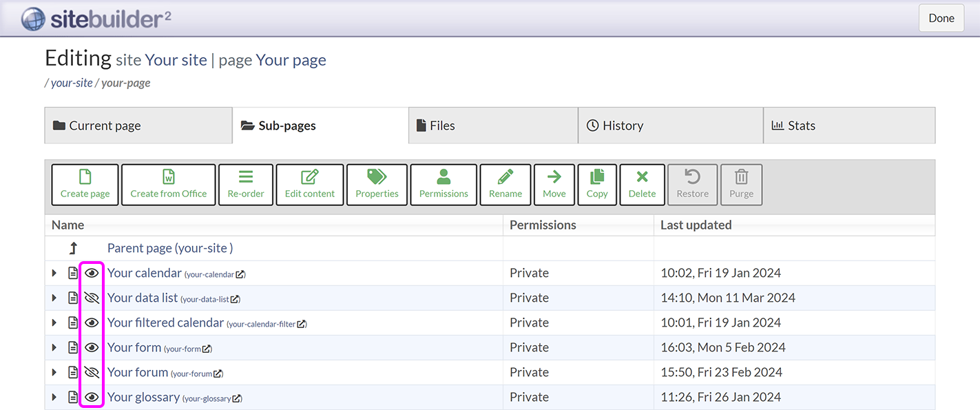980x410 pixels.
Task: Expand Your glossary sub-pages arrow
Action: pyautogui.click(x=54, y=397)
